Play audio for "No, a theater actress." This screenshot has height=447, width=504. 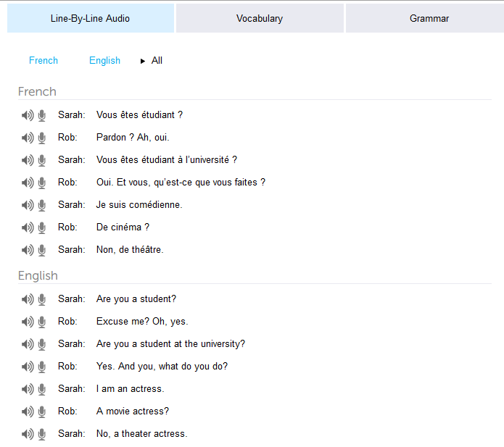(x=28, y=434)
